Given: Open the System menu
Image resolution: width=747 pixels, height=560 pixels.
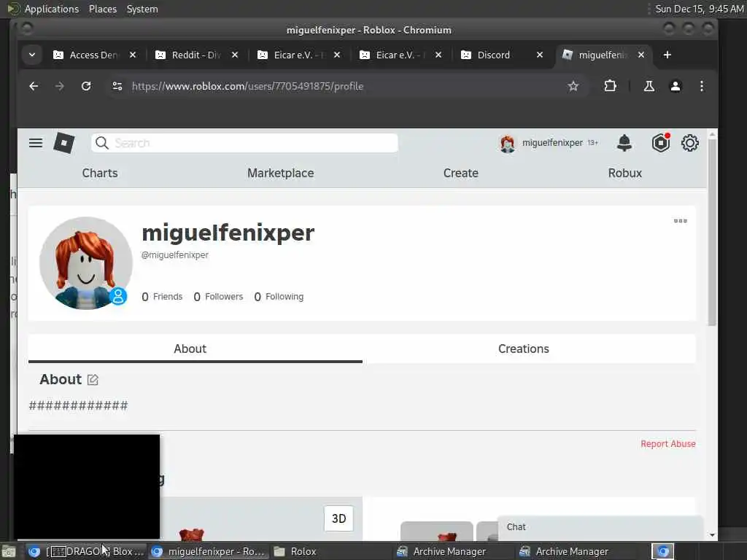Looking at the screenshot, I should [x=142, y=9].
